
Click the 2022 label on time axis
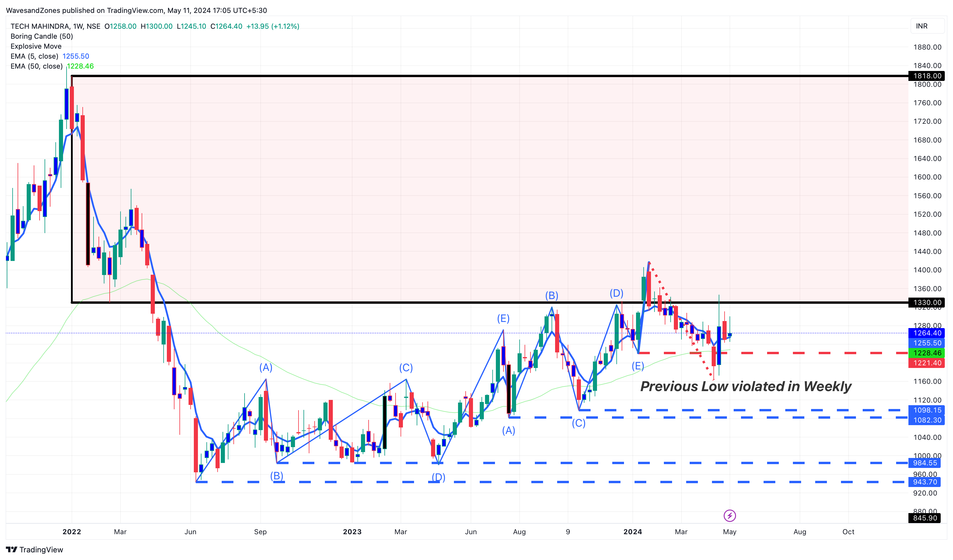72,532
